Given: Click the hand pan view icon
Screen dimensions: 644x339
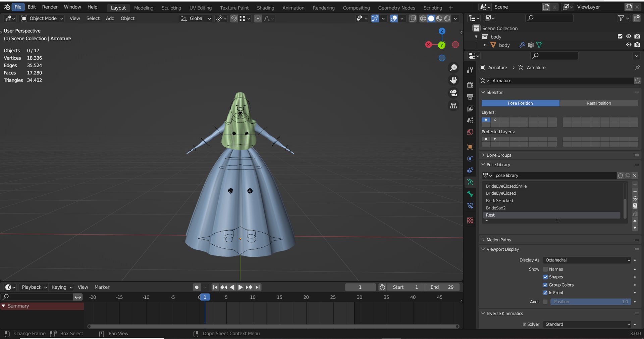Looking at the screenshot, I should click(x=453, y=80).
